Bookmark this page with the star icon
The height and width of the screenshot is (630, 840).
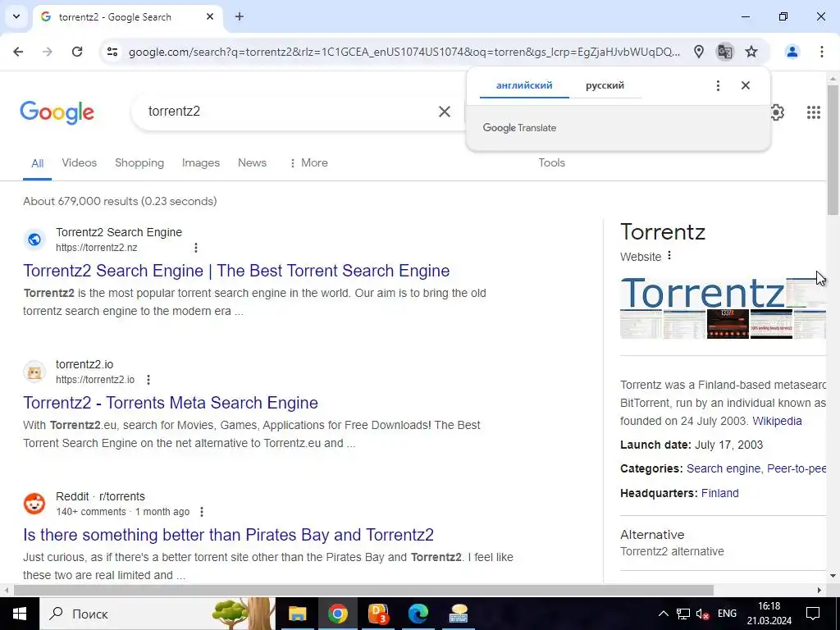[751, 52]
